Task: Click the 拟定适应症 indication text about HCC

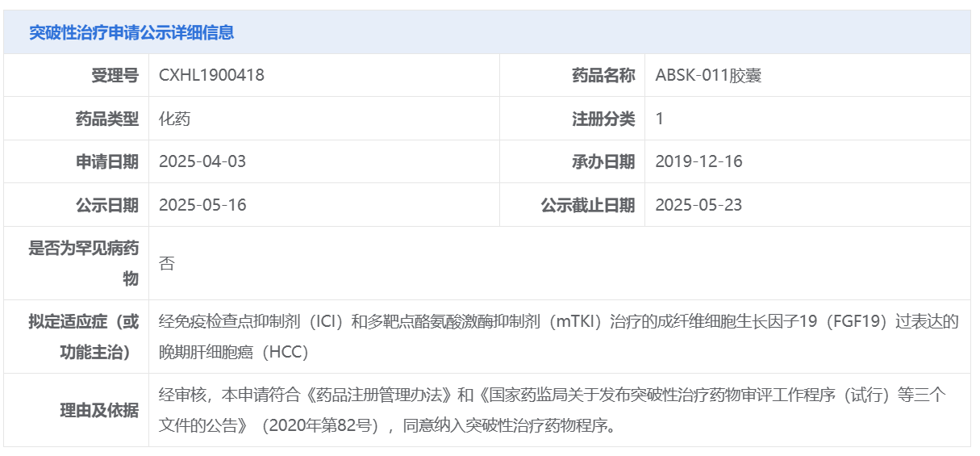Action: pyautogui.click(x=559, y=337)
